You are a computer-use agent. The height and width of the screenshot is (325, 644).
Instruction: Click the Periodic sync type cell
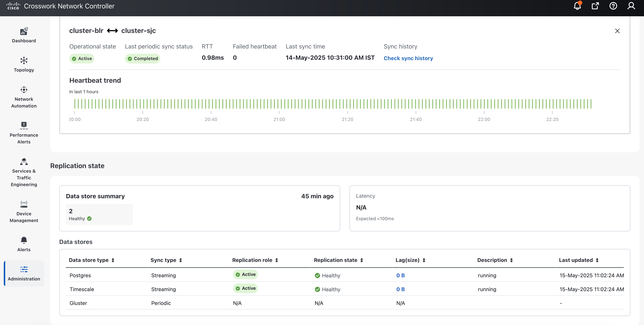tap(161, 303)
